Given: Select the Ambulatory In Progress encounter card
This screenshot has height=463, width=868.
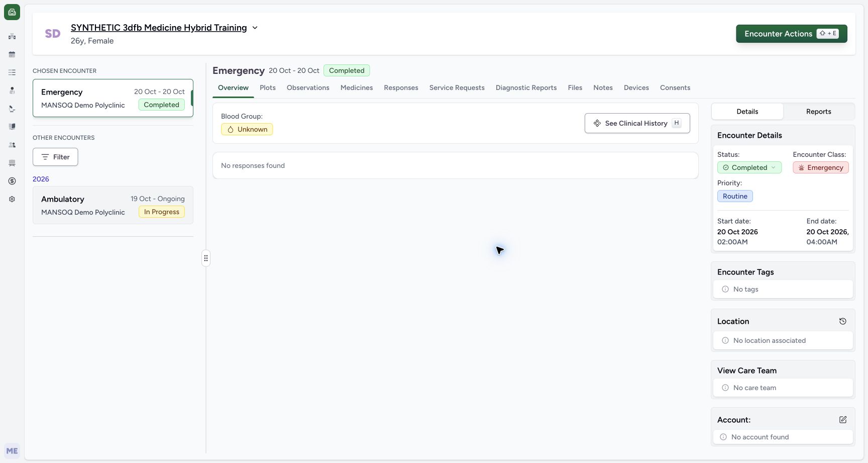Looking at the screenshot, I should [113, 206].
